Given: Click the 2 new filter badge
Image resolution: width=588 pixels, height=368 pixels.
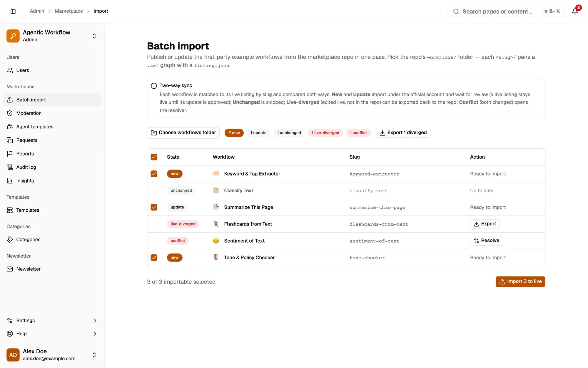Looking at the screenshot, I should (x=234, y=133).
